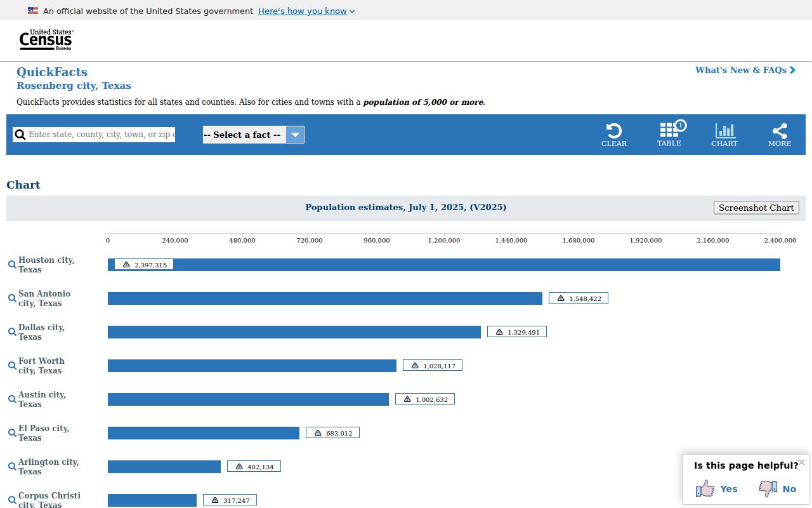Click the Houston population bar
This screenshot has height=508, width=812.
click(x=444, y=265)
